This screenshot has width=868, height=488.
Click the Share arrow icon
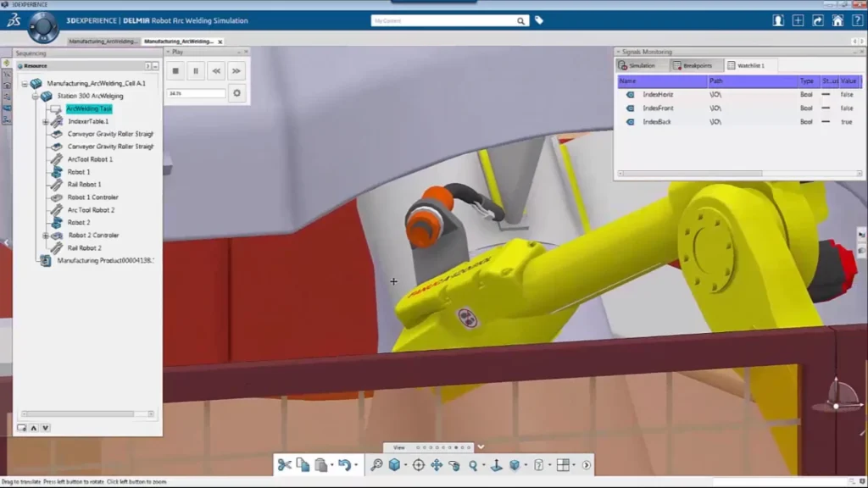[817, 20]
